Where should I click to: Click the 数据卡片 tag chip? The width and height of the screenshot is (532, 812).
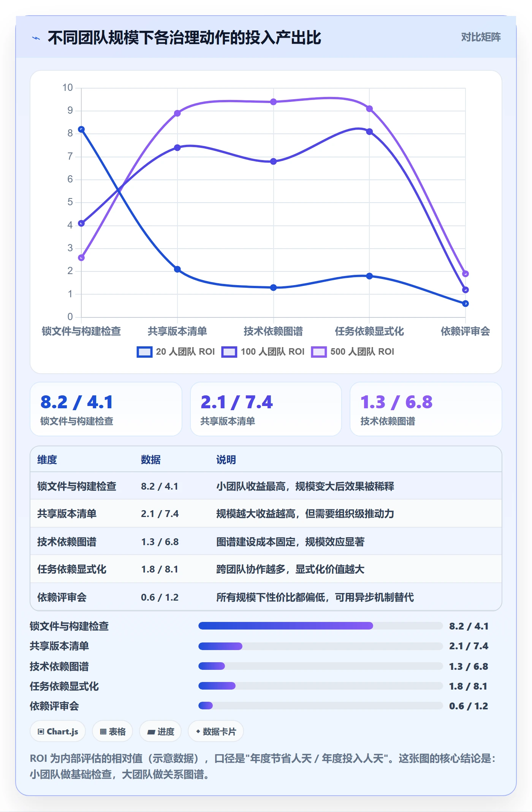216,731
